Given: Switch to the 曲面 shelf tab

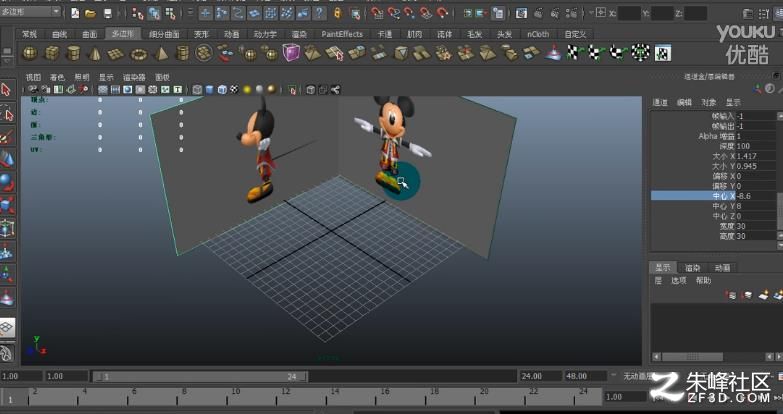Looking at the screenshot, I should [x=90, y=34].
